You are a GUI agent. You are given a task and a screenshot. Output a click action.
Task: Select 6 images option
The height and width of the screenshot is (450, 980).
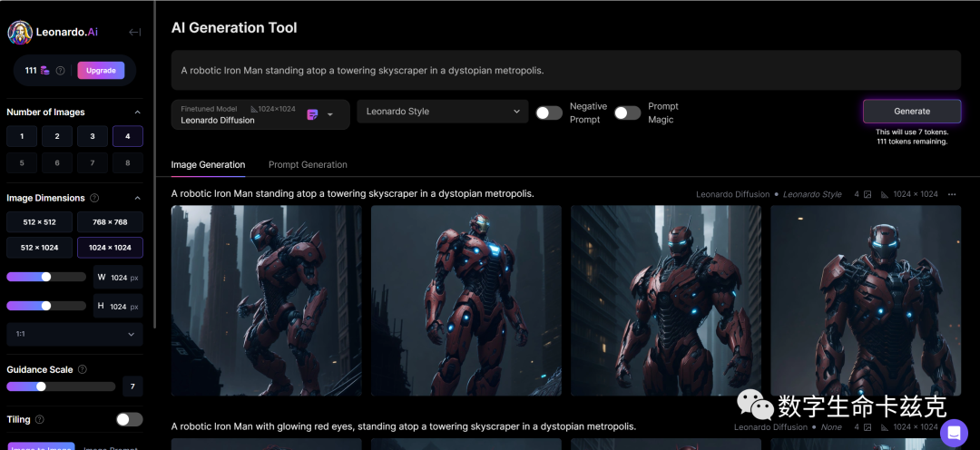(x=57, y=163)
